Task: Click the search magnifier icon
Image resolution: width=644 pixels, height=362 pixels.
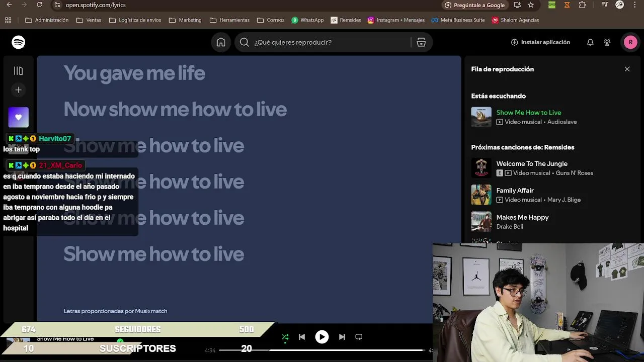Action: pos(245,42)
